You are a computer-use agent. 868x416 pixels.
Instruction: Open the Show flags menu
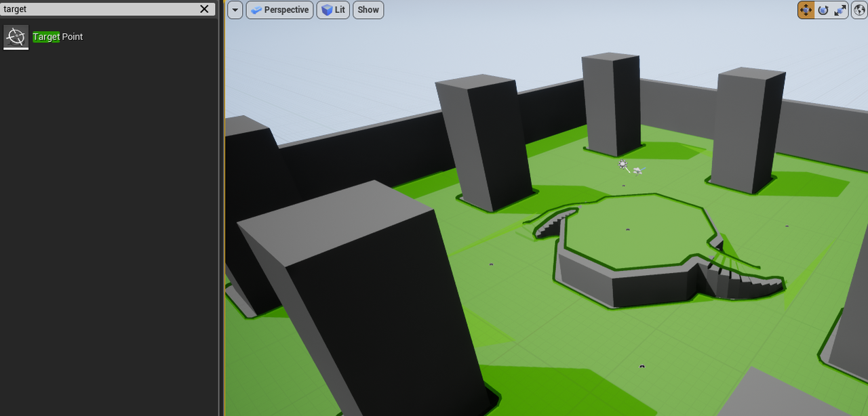(368, 10)
